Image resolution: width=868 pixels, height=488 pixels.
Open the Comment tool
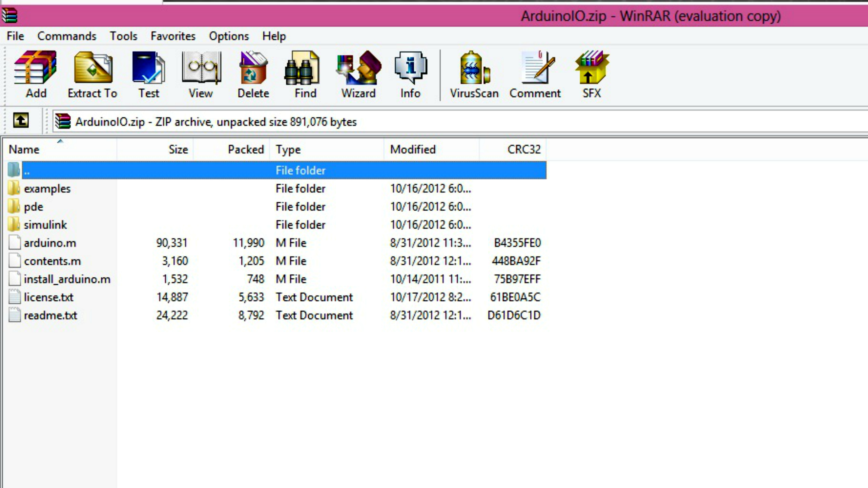(538, 67)
